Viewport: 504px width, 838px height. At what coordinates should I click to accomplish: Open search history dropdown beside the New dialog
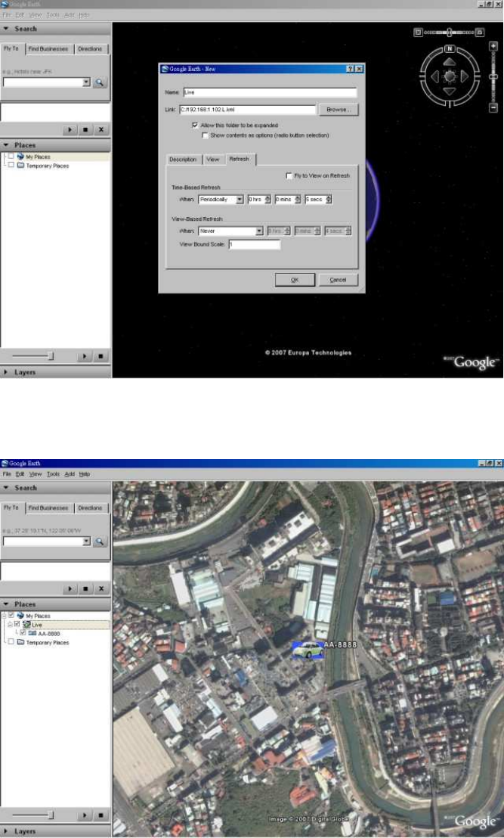click(86, 82)
